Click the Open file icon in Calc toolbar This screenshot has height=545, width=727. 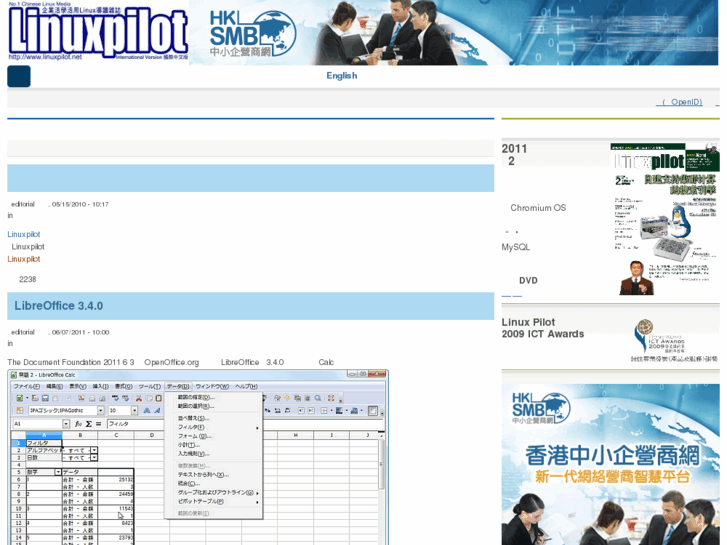tap(35, 398)
